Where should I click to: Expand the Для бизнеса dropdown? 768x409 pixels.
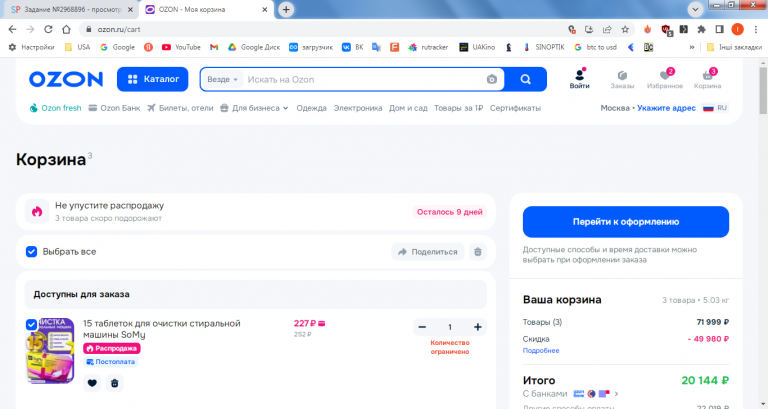[254, 108]
